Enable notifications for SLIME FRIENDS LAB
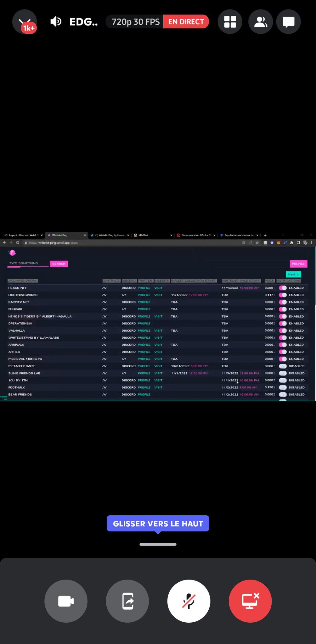 [x=283, y=373]
